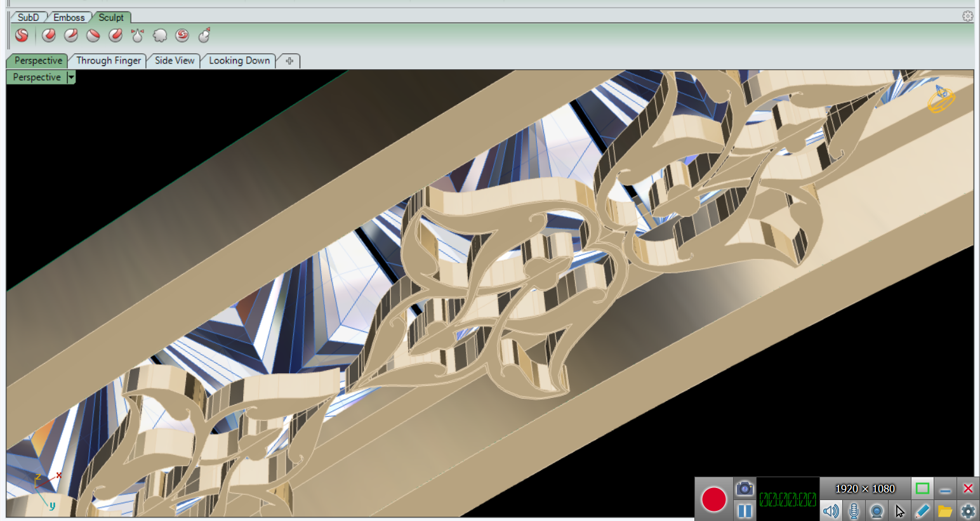
Task: Open the 1920 × 1080 resolution selector
Action: point(864,489)
